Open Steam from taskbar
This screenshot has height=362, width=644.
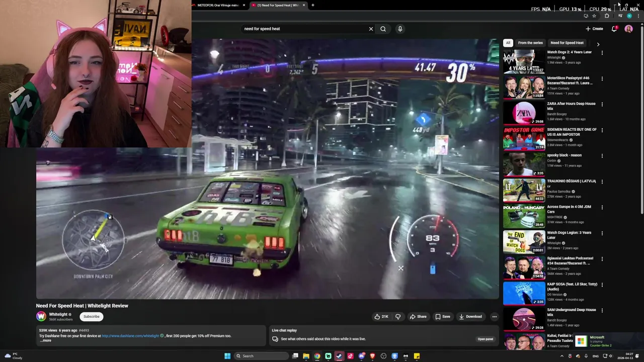[x=339, y=356]
